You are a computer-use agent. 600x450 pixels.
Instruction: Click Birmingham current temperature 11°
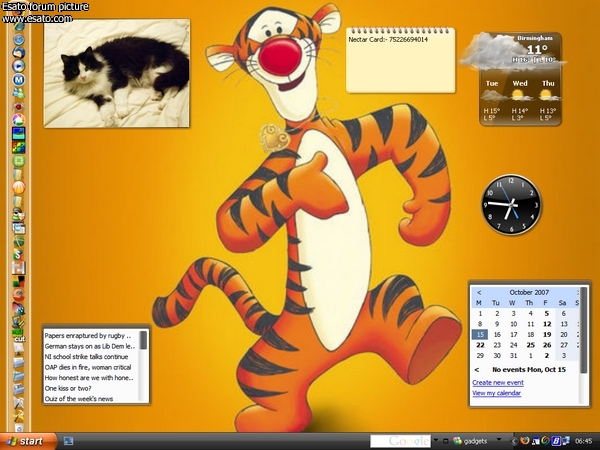pyautogui.click(x=537, y=49)
